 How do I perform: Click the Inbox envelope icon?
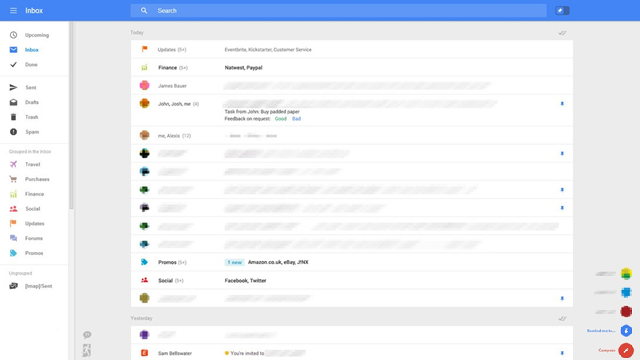click(13, 50)
